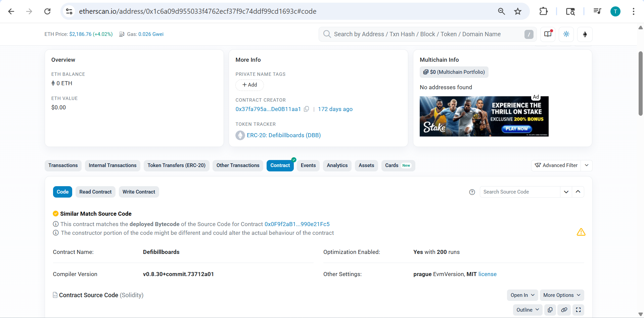Bookmark this page with star icon
This screenshot has height=318, width=644.
click(517, 11)
